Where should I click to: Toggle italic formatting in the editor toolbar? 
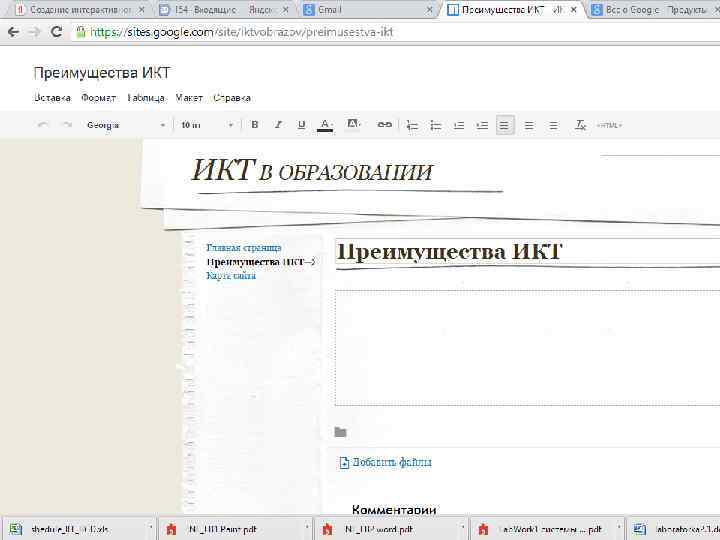[x=278, y=125]
